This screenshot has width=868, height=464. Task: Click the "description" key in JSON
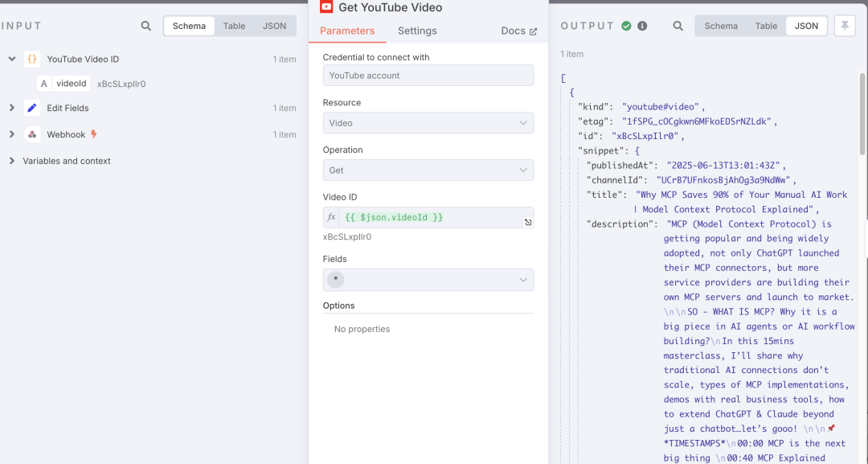[x=621, y=224]
